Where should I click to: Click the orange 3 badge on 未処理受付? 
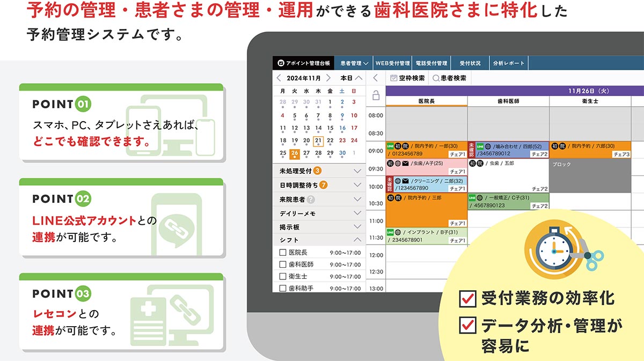pyautogui.click(x=317, y=171)
